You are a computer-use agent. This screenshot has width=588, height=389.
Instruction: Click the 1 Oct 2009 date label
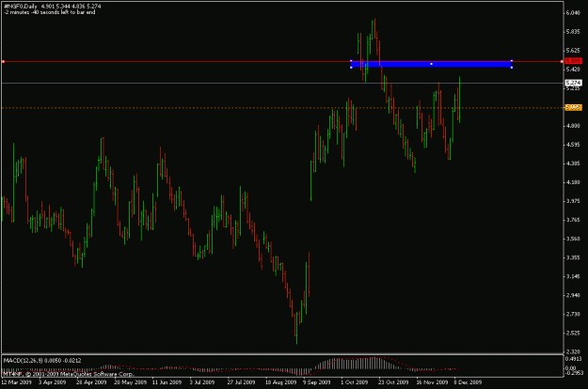(x=355, y=382)
